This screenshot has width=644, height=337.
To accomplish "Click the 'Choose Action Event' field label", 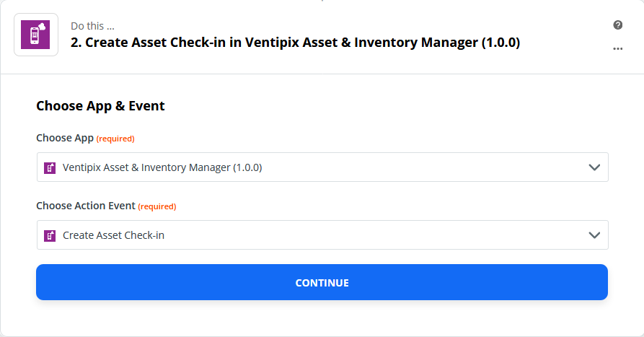I will point(86,206).
